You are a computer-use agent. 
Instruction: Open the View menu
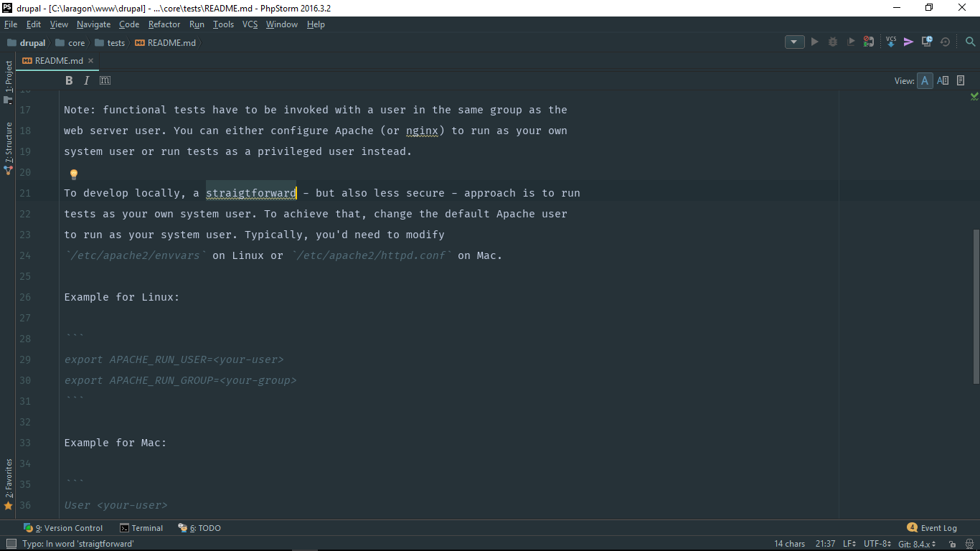click(x=59, y=24)
